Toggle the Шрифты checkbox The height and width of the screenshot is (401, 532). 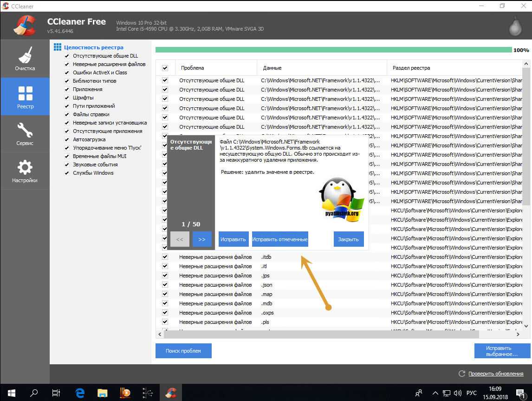pyautogui.click(x=67, y=98)
